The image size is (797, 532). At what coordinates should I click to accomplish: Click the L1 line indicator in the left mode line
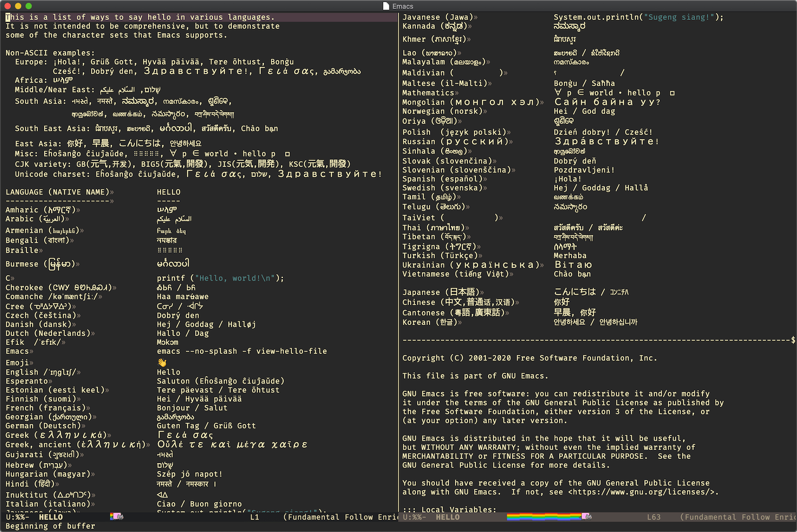tap(255, 517)
